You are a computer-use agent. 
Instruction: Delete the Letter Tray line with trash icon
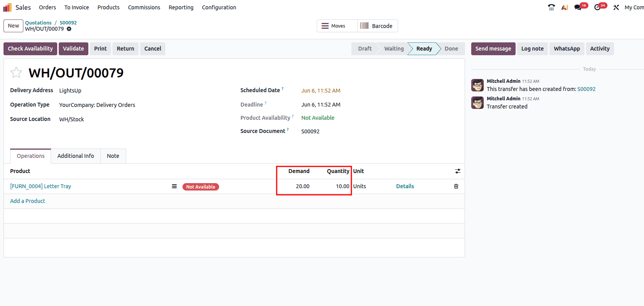point(456,186)
